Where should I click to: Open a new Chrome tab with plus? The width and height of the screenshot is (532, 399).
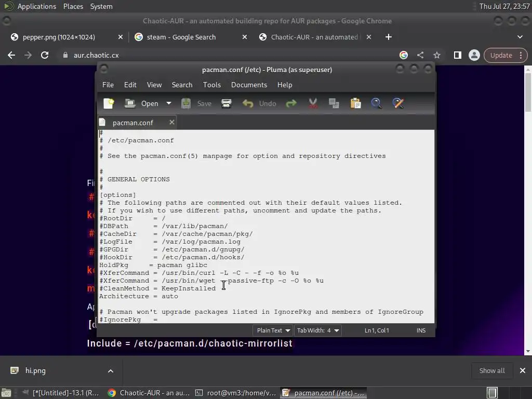tap(389, 37)
